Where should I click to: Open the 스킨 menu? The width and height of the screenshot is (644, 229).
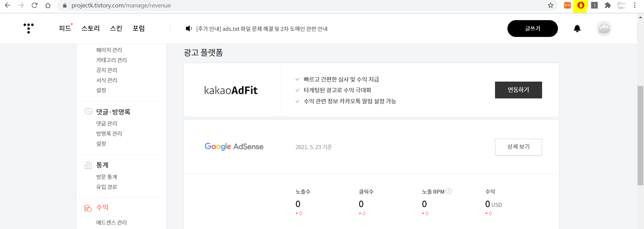pyautogui.click(x=116, y=28)
